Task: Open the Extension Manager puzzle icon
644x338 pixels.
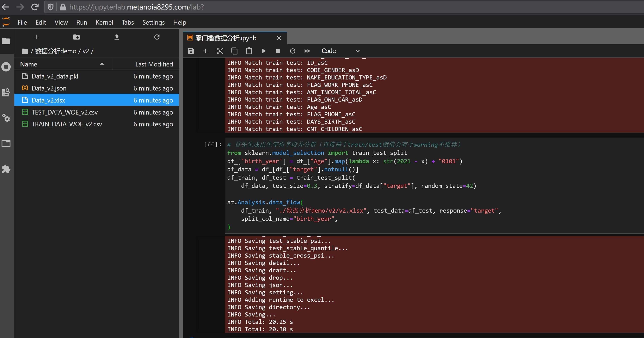Action: click(x=6, y=169)
